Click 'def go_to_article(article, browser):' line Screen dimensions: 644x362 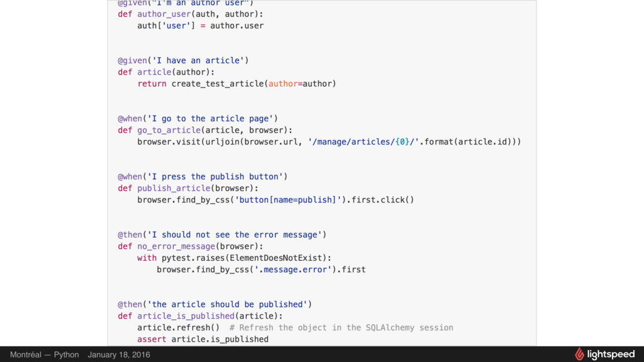[x=206, y=130]
